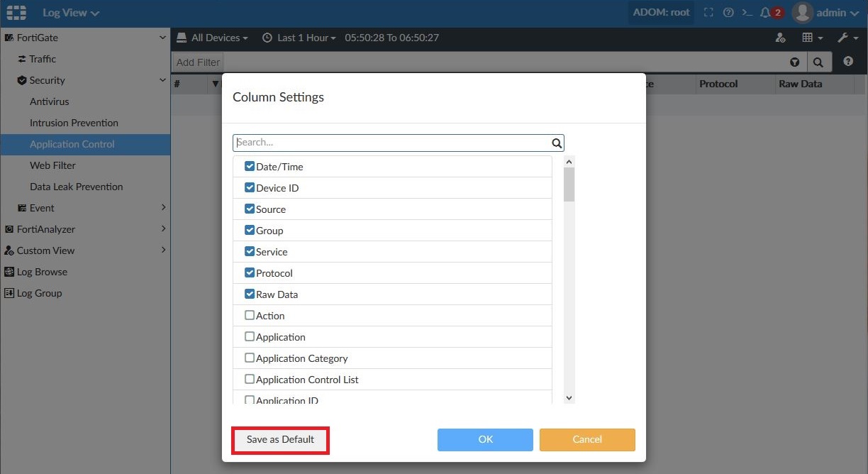Enable the Action column checkbox
The width and height of the screenshot is (868, 474).
point(250,315)
